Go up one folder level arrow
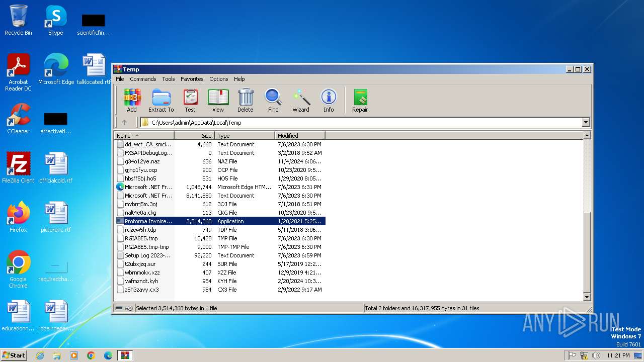Viewport: 644px width, 362px height. pyautogui.click(x=124, y=122)
